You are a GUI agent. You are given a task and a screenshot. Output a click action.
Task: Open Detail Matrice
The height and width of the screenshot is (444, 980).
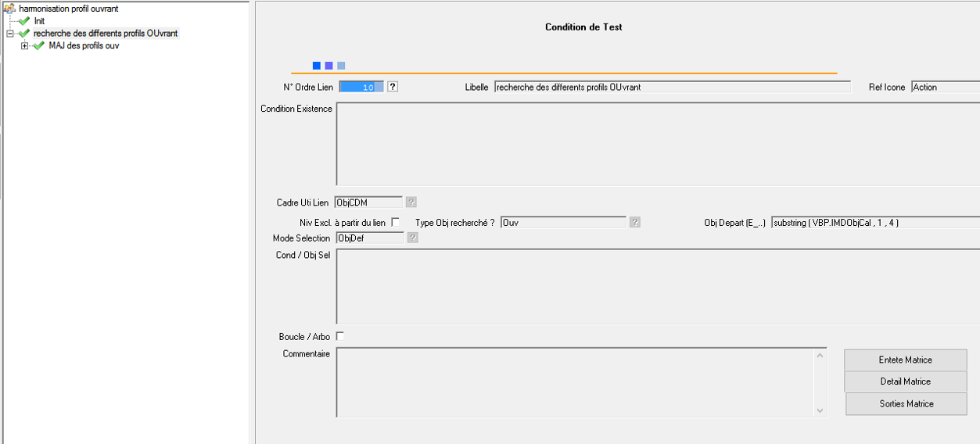click(x=906, y=381)
